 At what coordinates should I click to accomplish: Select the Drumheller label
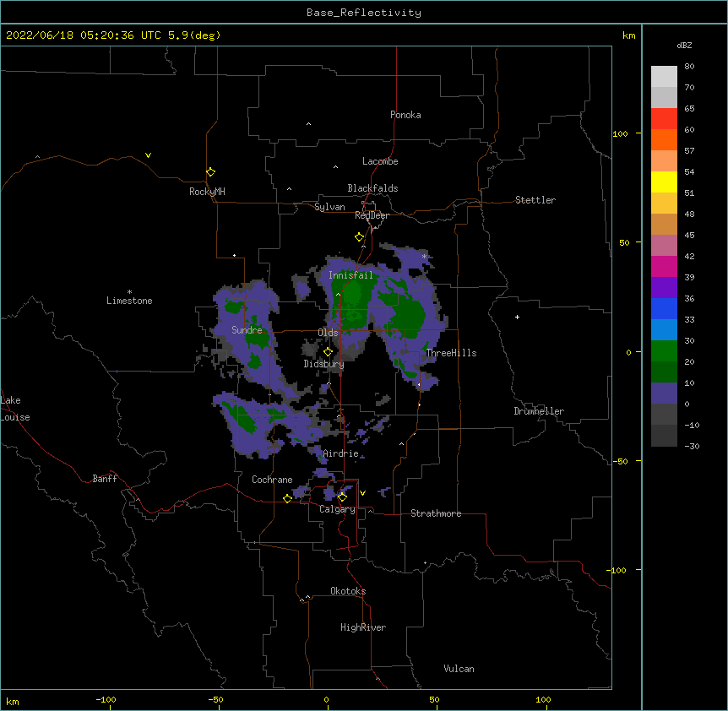pyautogui.click(x=539, y=411)
